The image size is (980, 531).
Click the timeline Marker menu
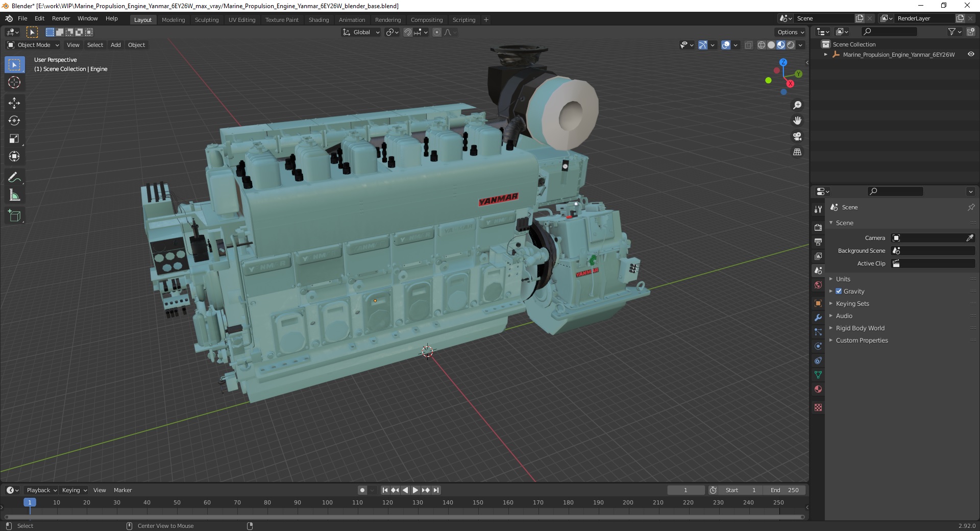tap(122, 490)
